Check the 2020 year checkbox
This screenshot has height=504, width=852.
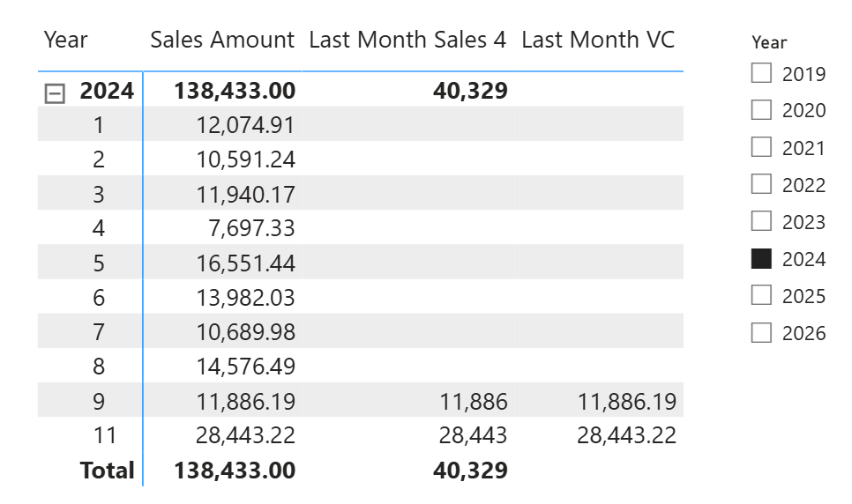point(761,110)
